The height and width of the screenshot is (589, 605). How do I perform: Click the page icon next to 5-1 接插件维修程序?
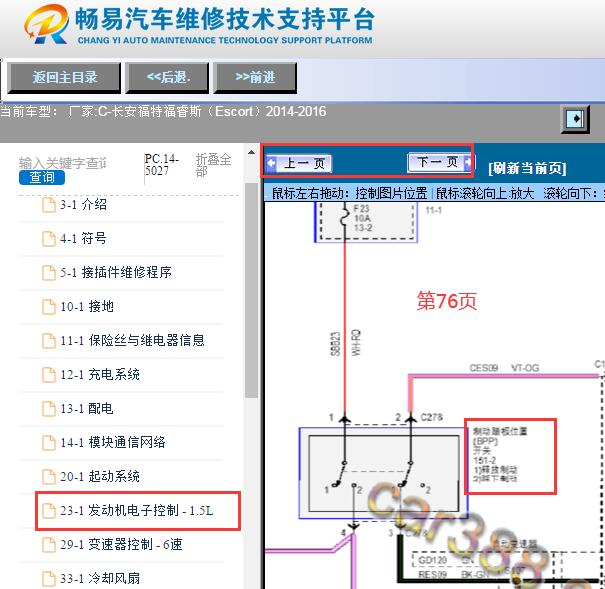click(49, 273)
